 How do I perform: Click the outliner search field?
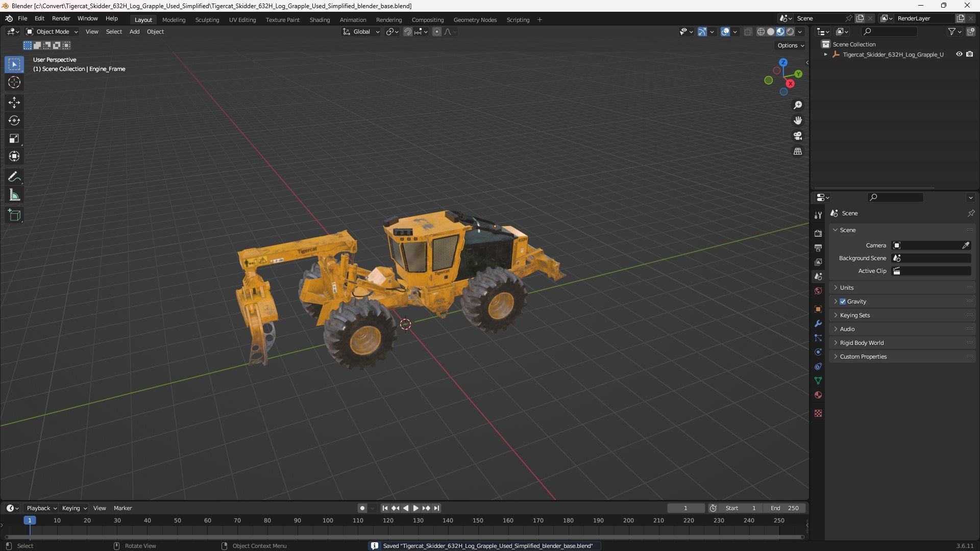889,32
